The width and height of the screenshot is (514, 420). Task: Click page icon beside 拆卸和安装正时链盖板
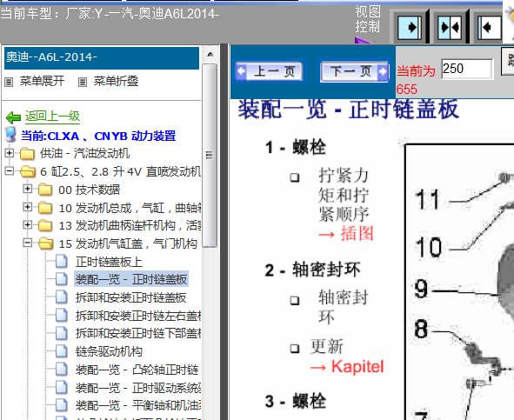pos(61,297)
